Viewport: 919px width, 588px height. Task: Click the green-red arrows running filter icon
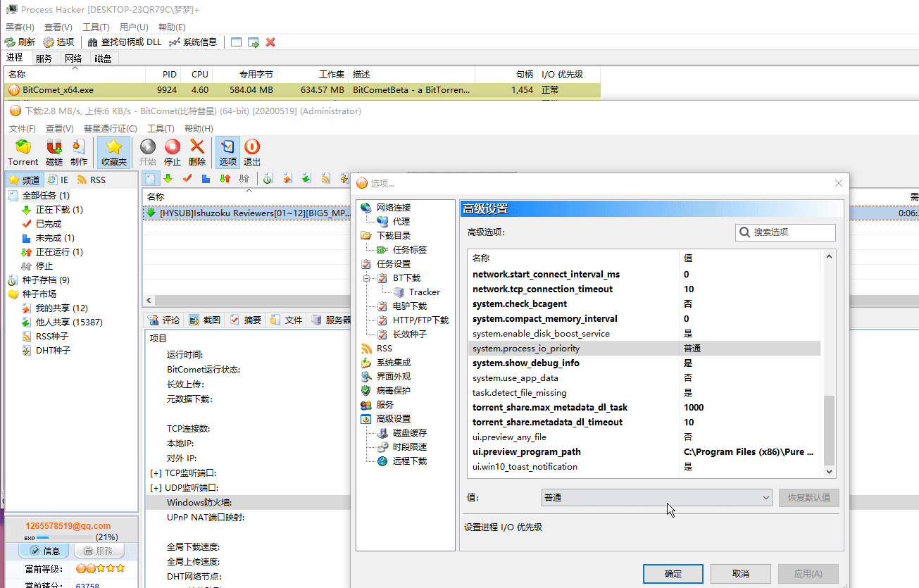click(225, 179)
